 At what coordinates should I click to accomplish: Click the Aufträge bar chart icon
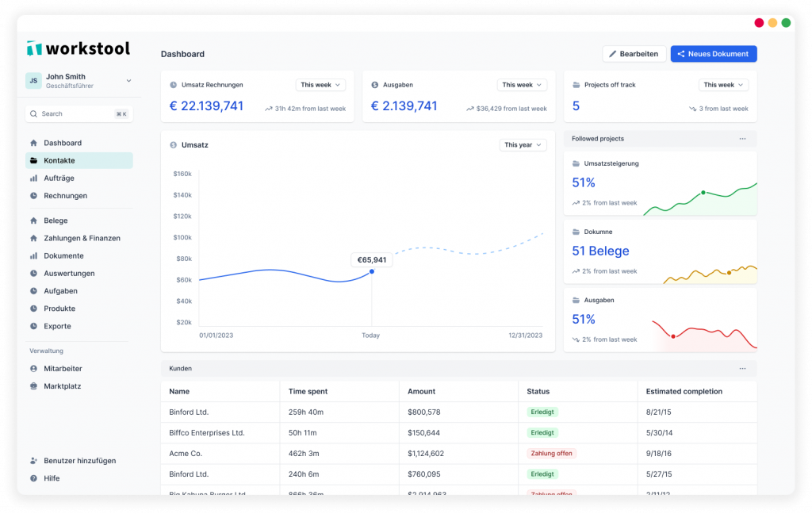click(33, 178)
